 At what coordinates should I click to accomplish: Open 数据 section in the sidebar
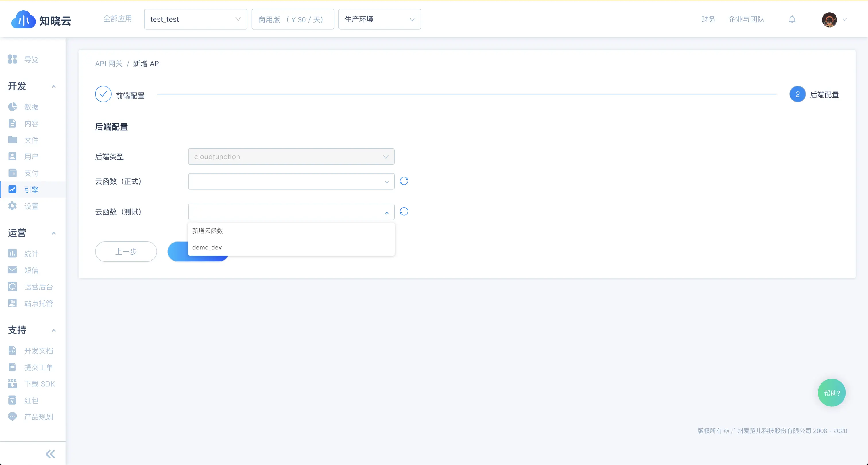pos(31,107)
